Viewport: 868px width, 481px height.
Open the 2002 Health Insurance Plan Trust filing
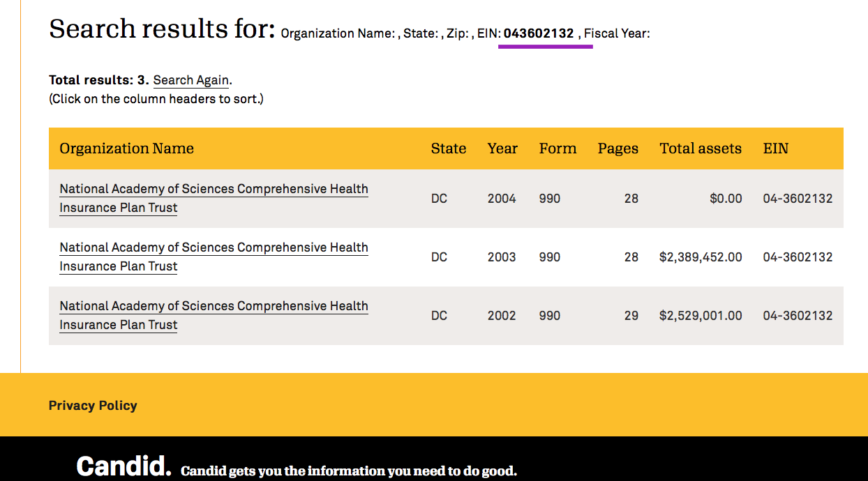click(x=214, y=307)
